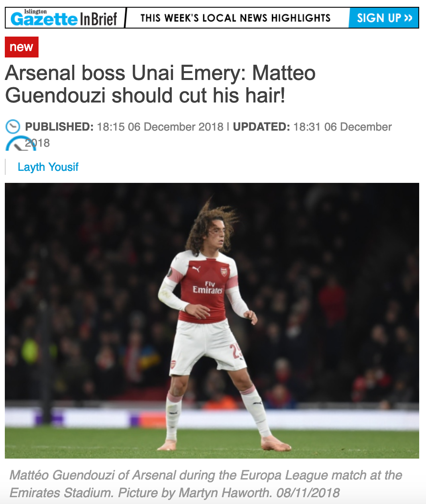Click the Islington Gazette InBrief logo
Image resolution: width=426 pixels, height=504 pixels.
click(x=64, y=18)
